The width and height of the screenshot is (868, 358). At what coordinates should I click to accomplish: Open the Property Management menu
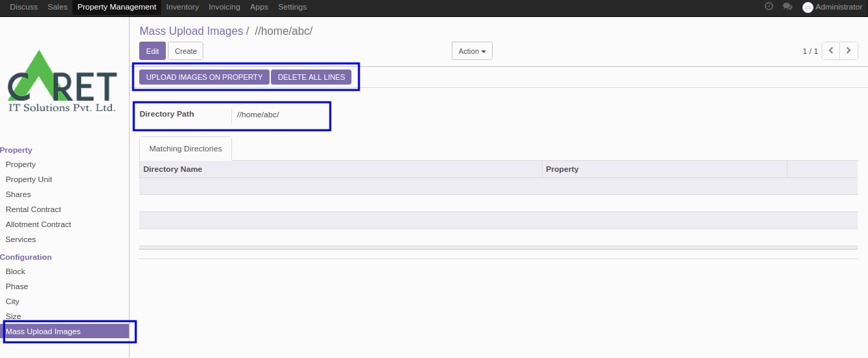coord(117,7)
